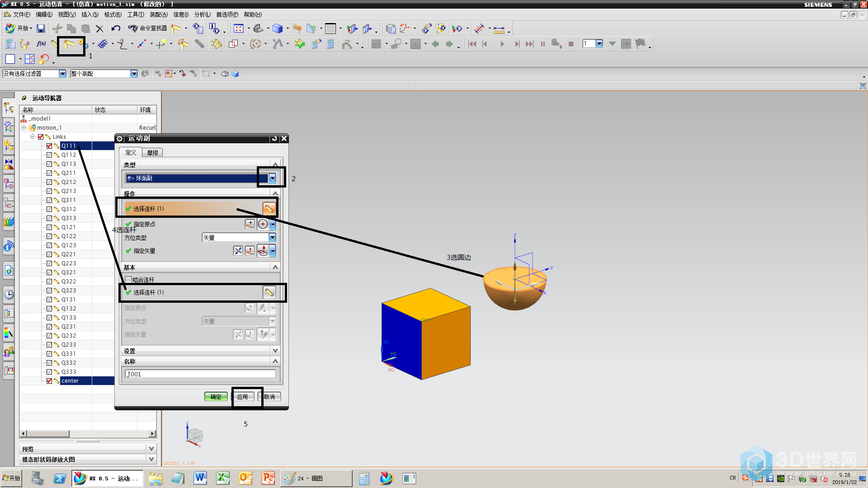Select the 定义 tab
The height and width of the screenshot is (488, 868).
click(131, 152)
